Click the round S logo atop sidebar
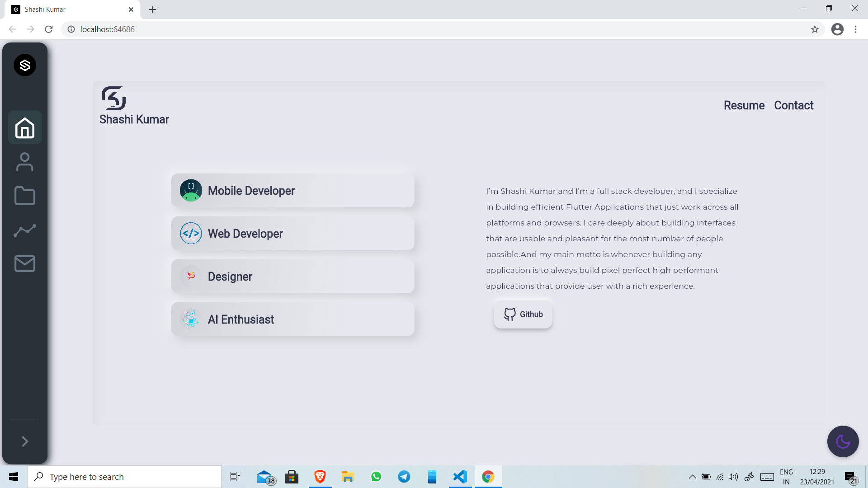Viewport: 868px width, 488px height. 25,66
